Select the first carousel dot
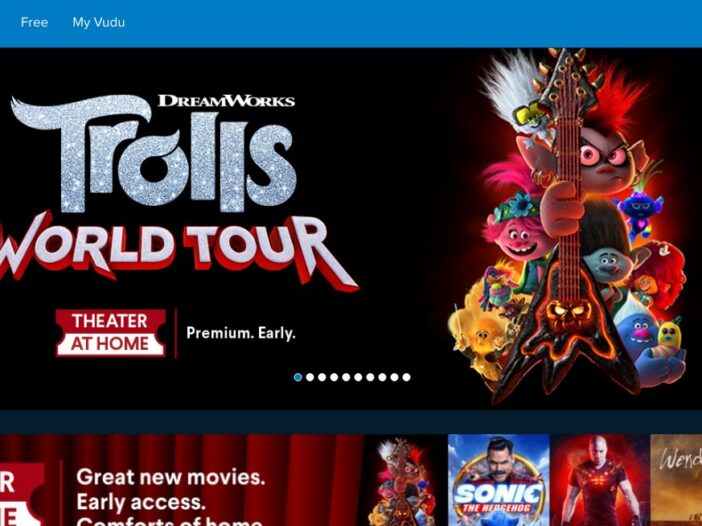702x526 pixels. pos(298,377)
